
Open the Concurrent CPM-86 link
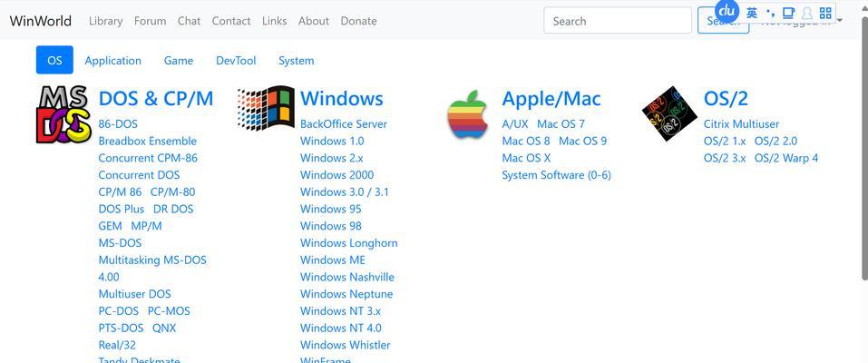pyautogui.click(x=148, y=158)
